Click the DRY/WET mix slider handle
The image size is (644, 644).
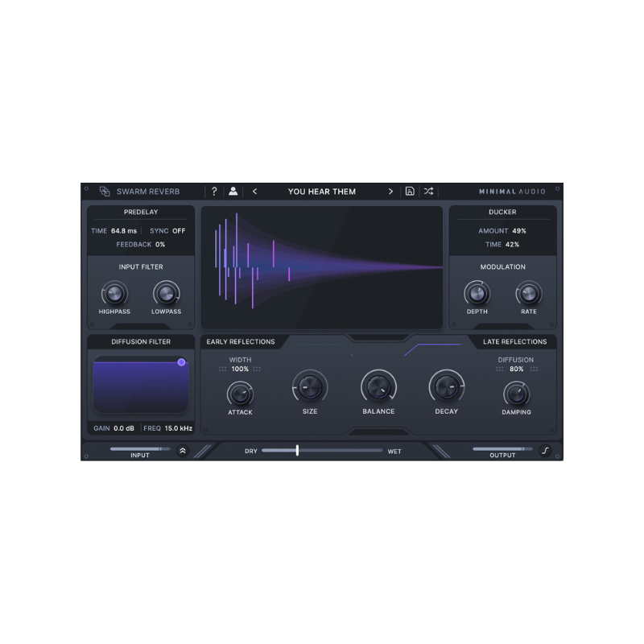[297, 451]
